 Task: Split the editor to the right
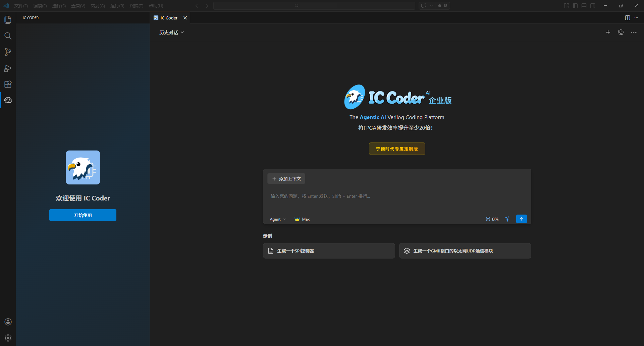[628, 18]
